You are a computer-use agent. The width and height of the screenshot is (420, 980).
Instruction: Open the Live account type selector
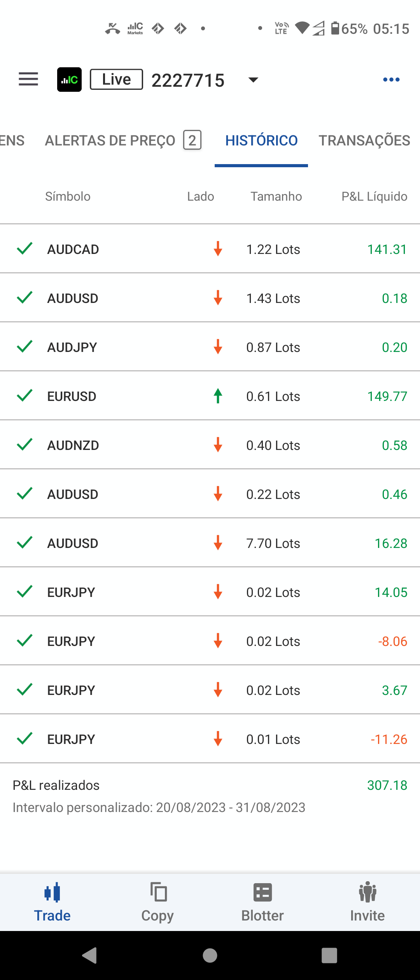coord(116,79)
